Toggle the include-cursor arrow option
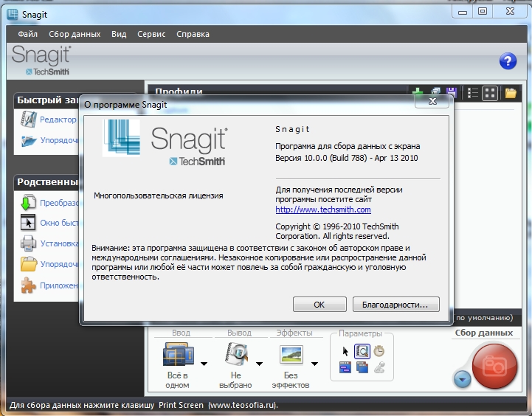Viewport: 532px width, 416px height. [345, 351]
